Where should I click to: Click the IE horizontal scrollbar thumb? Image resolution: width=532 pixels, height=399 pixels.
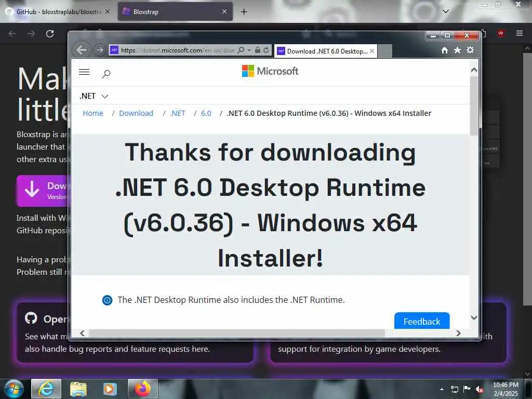(x=237, y=333)
